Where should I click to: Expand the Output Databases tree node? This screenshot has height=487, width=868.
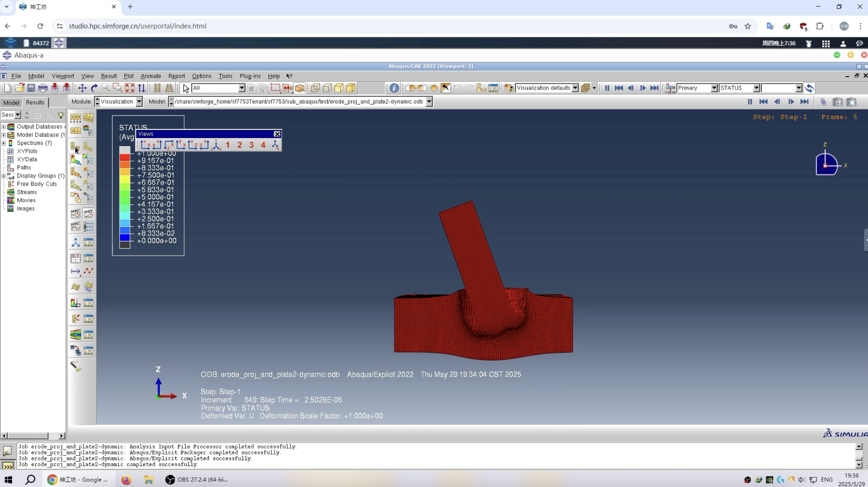click(x=3, y=127)
